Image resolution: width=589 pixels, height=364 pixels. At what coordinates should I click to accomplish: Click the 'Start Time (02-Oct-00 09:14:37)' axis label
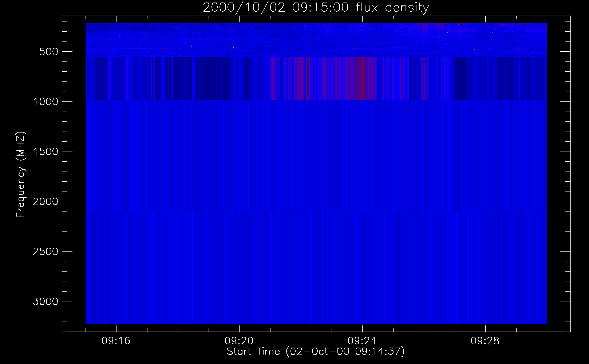click(316, 352)
